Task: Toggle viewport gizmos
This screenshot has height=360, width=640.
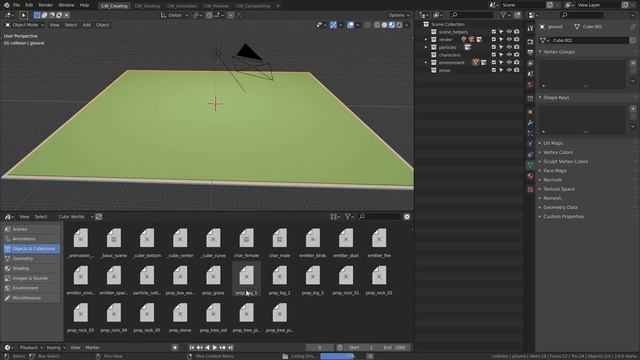Action: [x=333, y=25]
